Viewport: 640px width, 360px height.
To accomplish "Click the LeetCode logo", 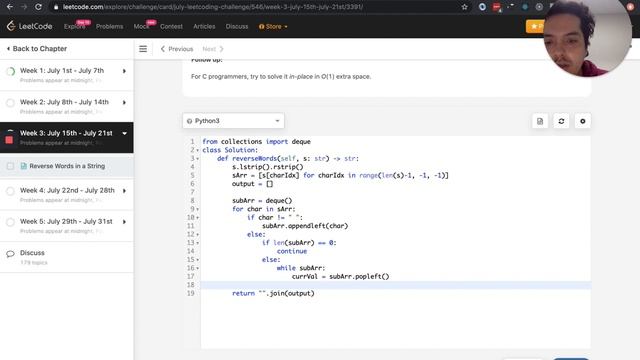I will coord(29,26).
